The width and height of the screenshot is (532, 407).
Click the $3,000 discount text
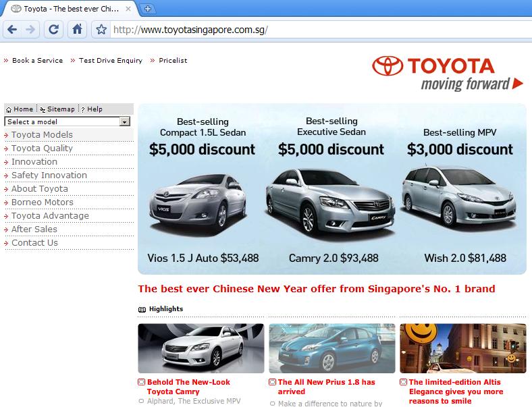coord(460,149)
